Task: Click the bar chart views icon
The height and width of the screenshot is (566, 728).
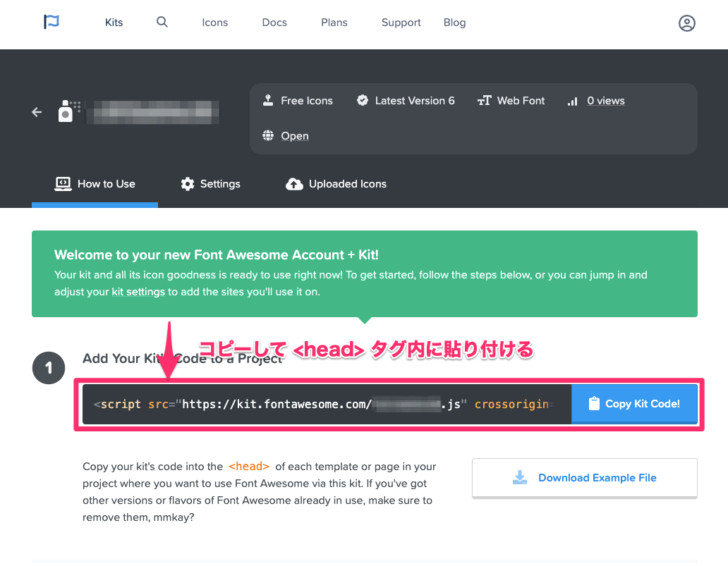Action: click(x=573, y=101)
